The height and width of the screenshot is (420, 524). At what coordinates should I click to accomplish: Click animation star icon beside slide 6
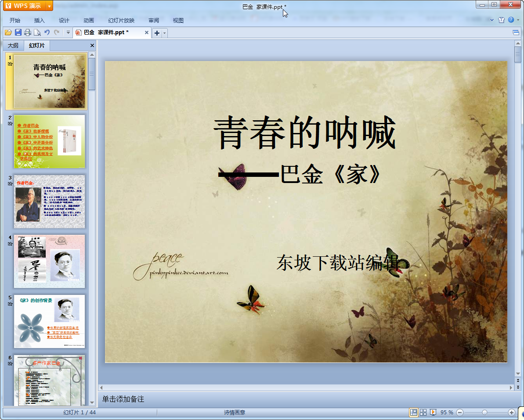(10, 363)
